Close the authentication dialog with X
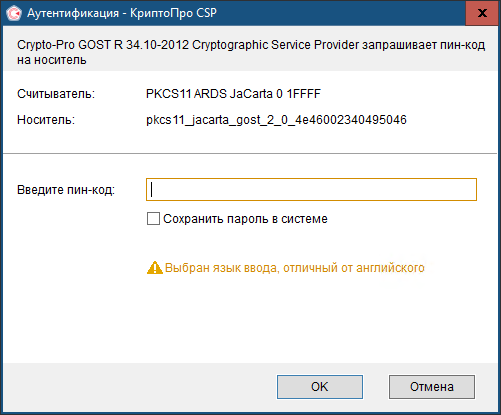 point(482,13)
